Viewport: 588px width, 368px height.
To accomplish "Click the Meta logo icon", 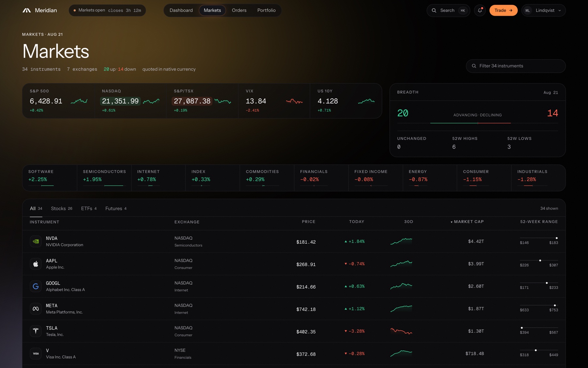I will (36, 309).
